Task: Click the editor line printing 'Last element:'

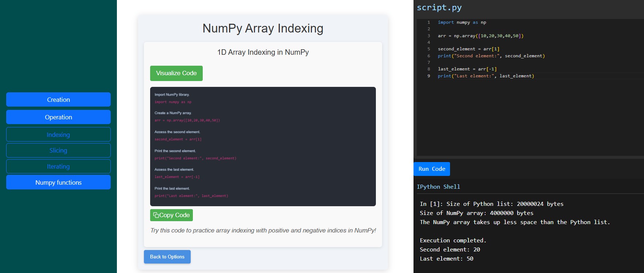Action: coord(486,76)
